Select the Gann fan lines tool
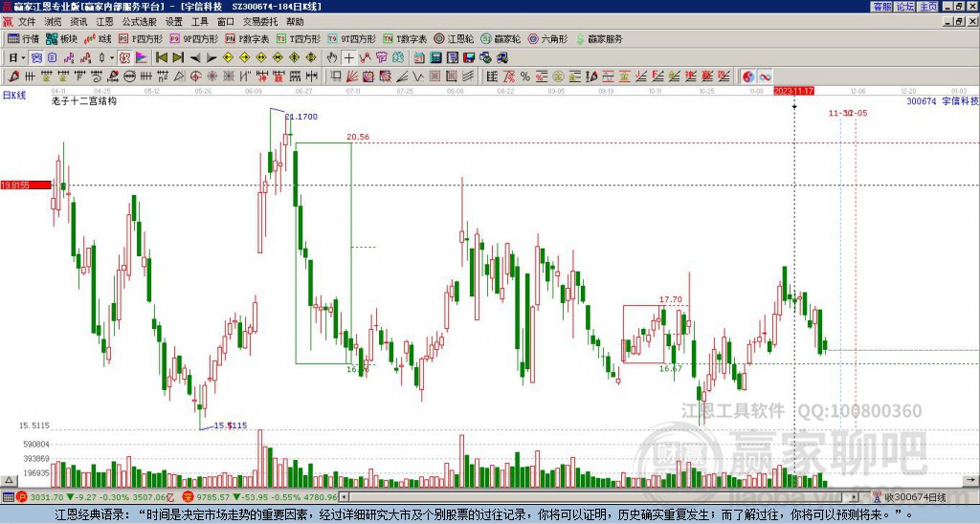Viewport: 980px width, 524px height. 352,76
